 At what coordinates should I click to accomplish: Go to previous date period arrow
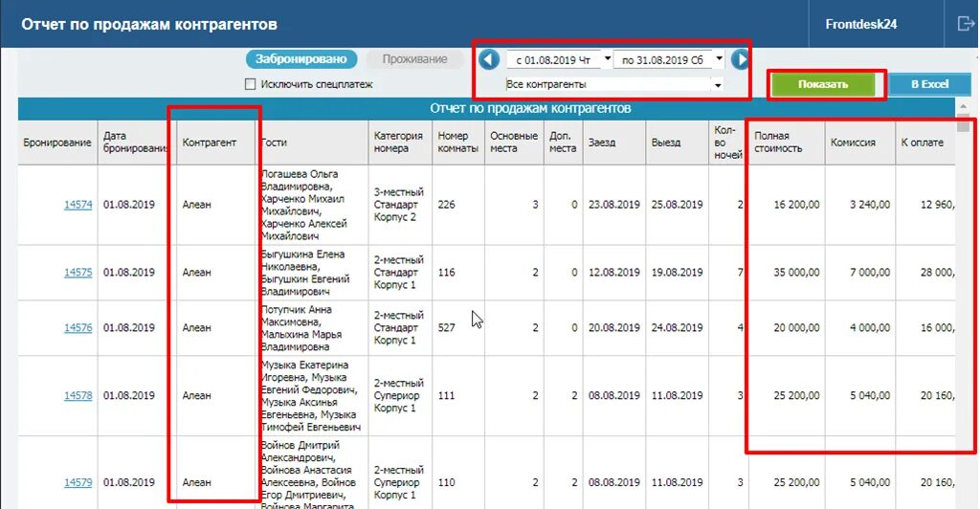tap(489, 60)
